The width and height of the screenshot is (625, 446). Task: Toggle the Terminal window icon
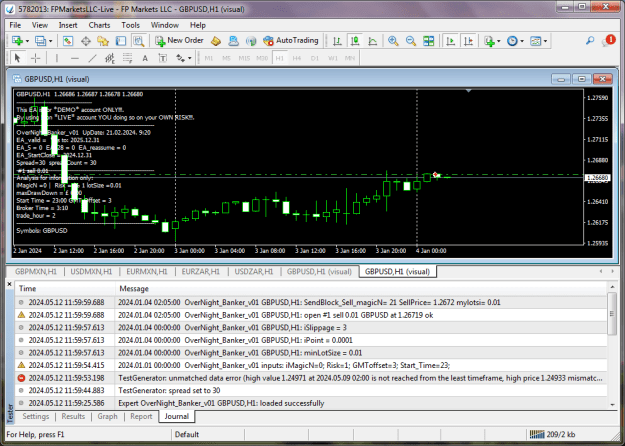(x=121, y=41)
